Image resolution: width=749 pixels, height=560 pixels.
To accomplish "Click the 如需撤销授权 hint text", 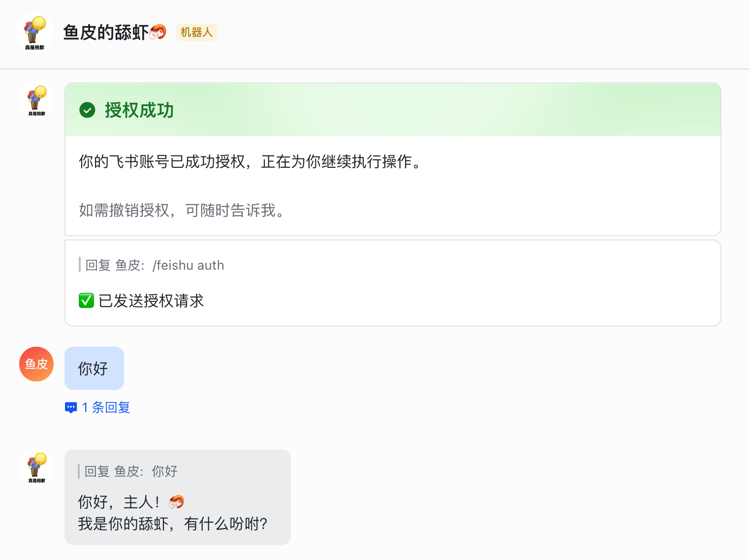I will (x=182, y=211).
